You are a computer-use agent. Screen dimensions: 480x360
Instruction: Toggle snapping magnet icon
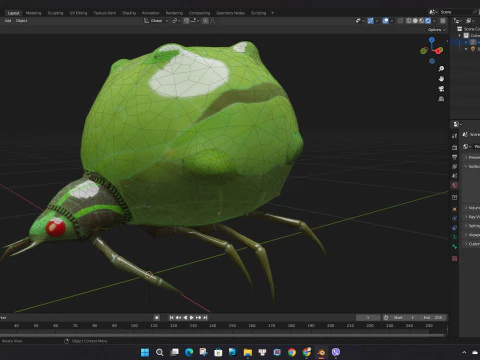[x=186, y=21]
